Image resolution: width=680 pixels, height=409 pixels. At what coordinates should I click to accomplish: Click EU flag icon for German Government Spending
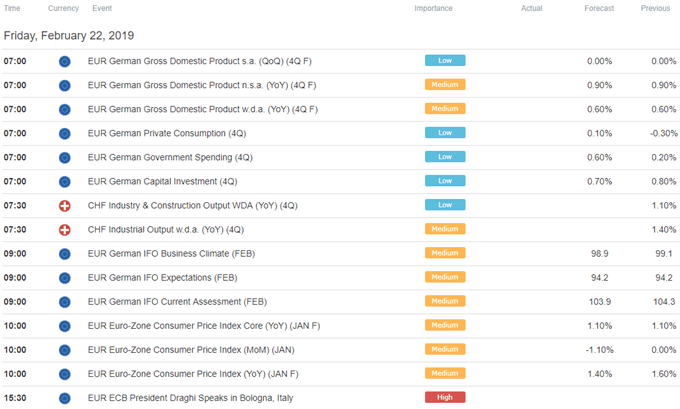click(65, 158)
